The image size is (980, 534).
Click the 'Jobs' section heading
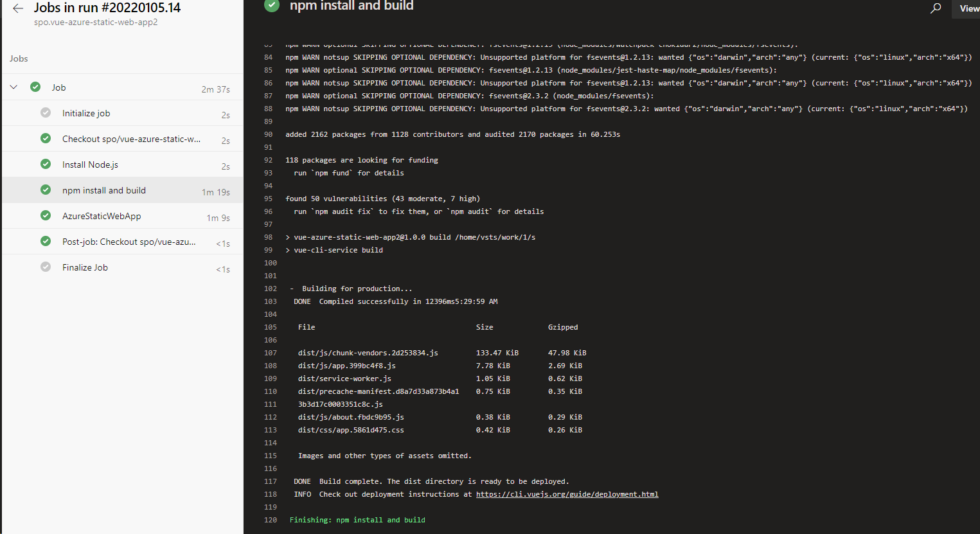coord(19,58)
